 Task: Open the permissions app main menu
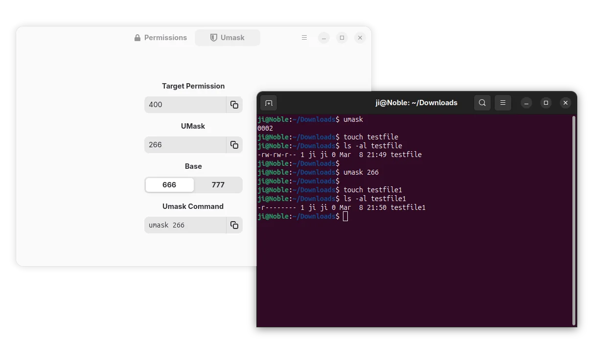point(304,38)
